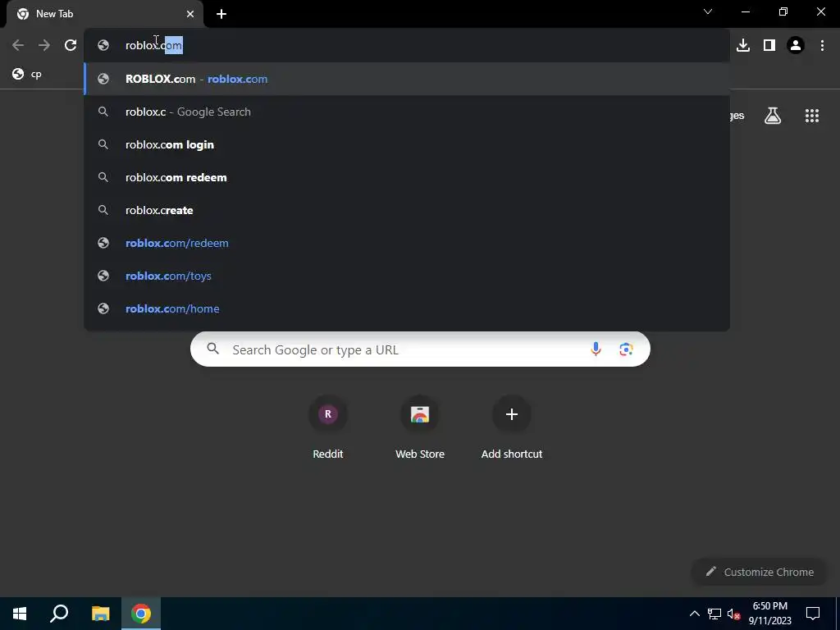840x630 pixels.
Task: Go forward using the forward arrow
Action: point(44,46)
